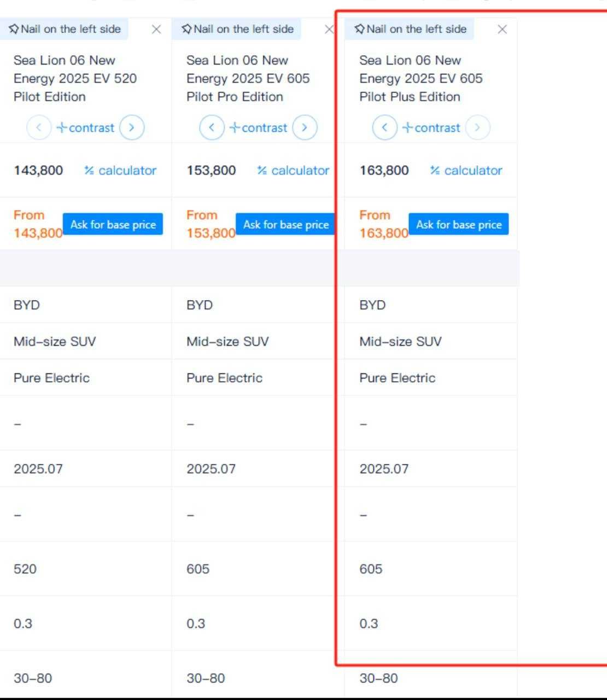The image size is (607, 700).
Task: Add Pilot Plus Edition to contrast
Action: tap(431, 128)
